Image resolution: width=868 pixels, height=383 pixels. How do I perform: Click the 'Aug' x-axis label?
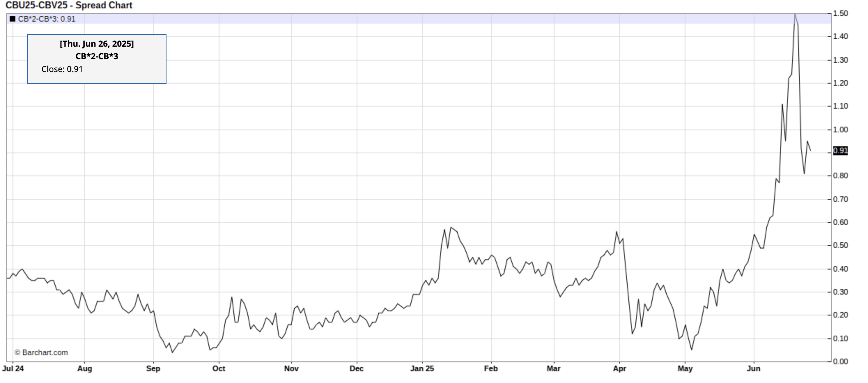85,369
